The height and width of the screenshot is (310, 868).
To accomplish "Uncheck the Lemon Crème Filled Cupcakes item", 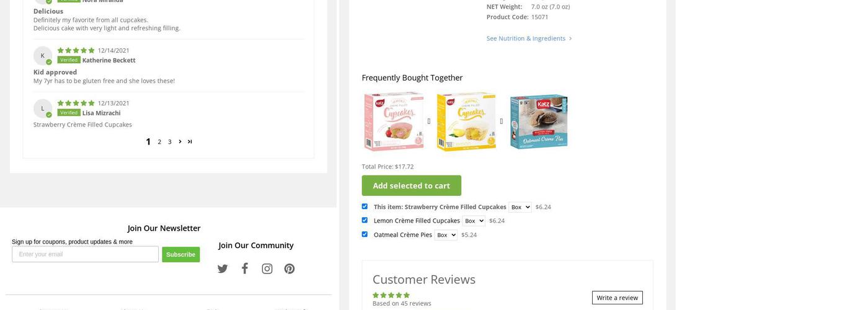I will [365, 220].
